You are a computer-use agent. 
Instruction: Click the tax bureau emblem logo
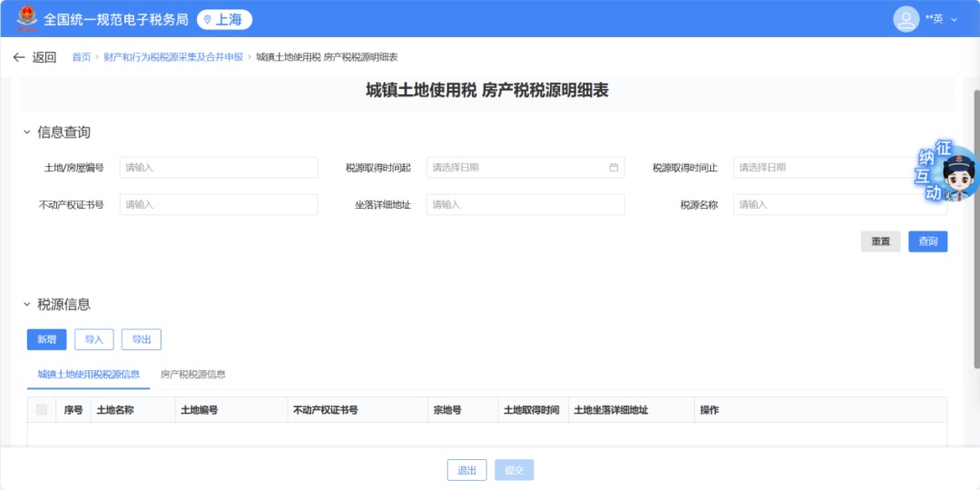point(27,18)
